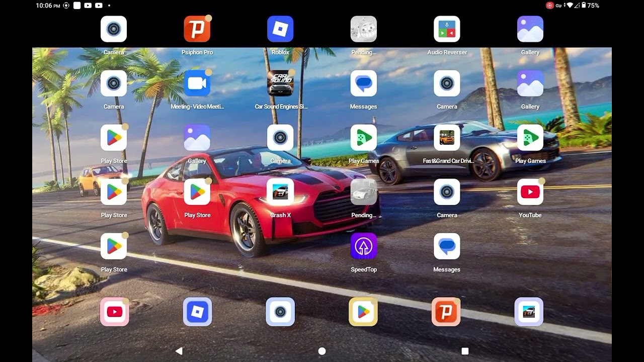Tap the Android back navigation button
Viewport: 644px width, 362px height.
179,351
